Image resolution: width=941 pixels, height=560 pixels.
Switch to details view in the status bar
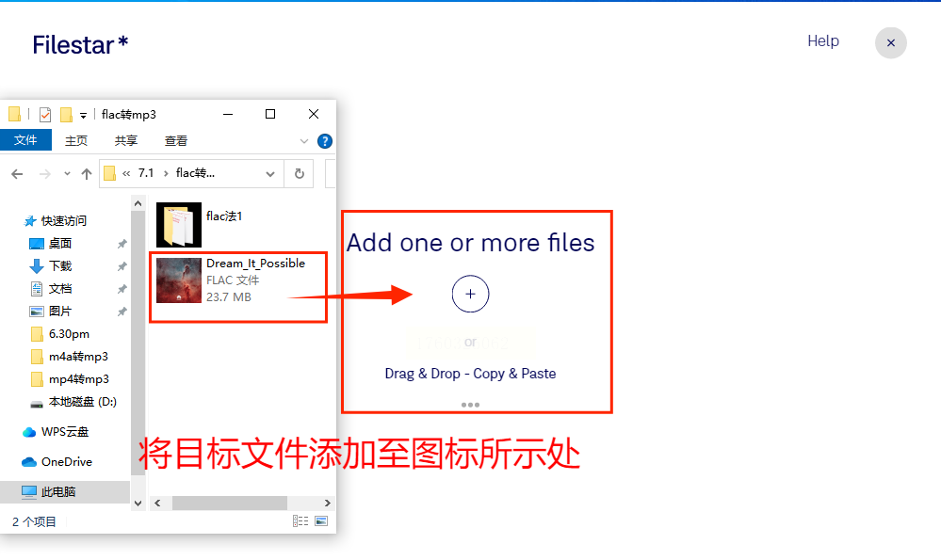[x=300, y=520]
